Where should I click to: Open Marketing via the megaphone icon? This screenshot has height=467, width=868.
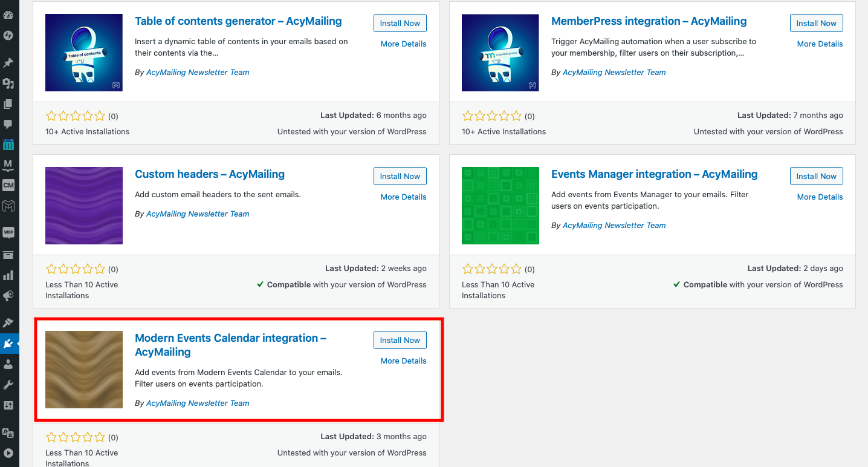(8, 296)
